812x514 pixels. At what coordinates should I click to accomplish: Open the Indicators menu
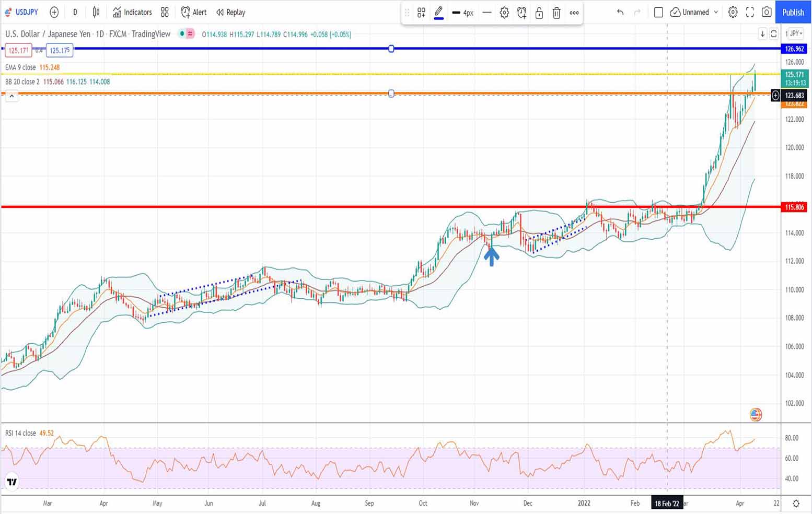[133, 12]
